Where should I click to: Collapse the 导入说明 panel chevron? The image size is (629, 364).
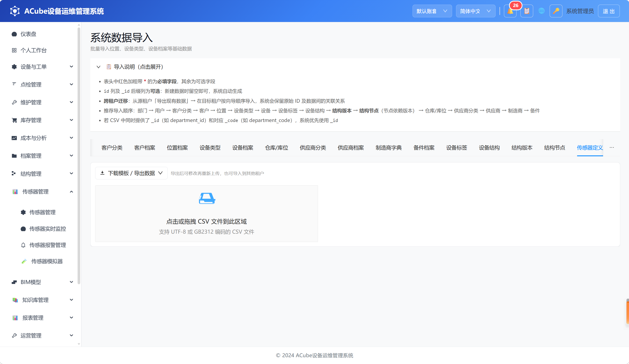(x=98, y=67)
